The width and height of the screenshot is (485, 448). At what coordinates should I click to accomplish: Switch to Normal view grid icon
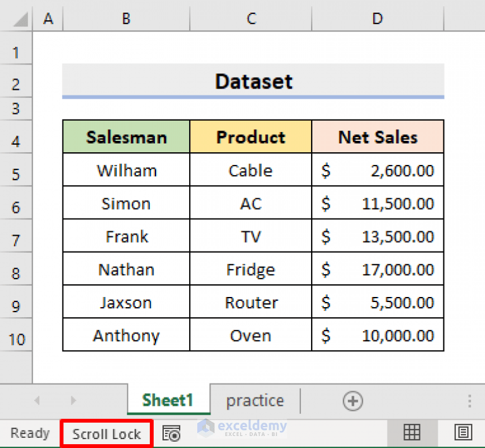pyautogui.click(x=412, y=432)
